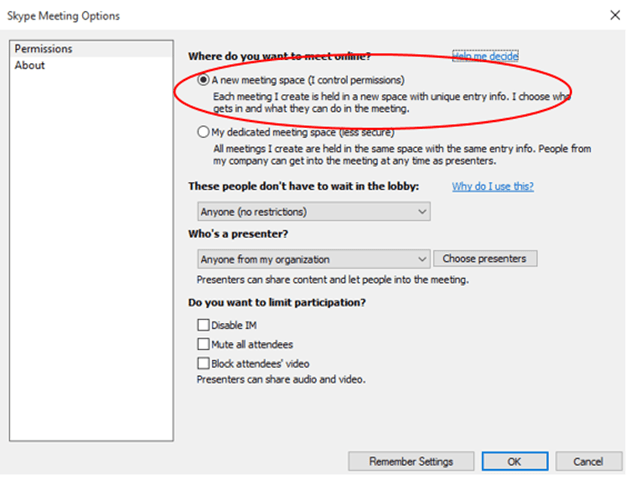Viewport: 632px width, 480px height.
Task: Click the presenter dropdown chevron arrow
Action: pos(422,259)
